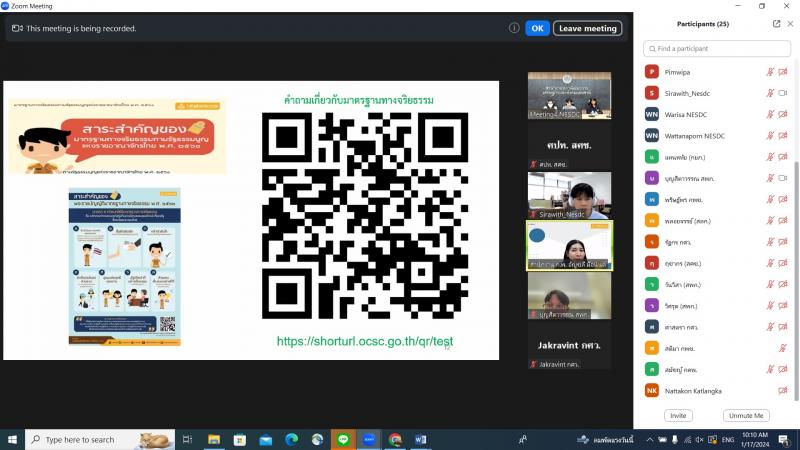The height and width of the screenshot is (450, 800).
Task: Click the recording camera icon in the banner
Action: click(17, 29)
